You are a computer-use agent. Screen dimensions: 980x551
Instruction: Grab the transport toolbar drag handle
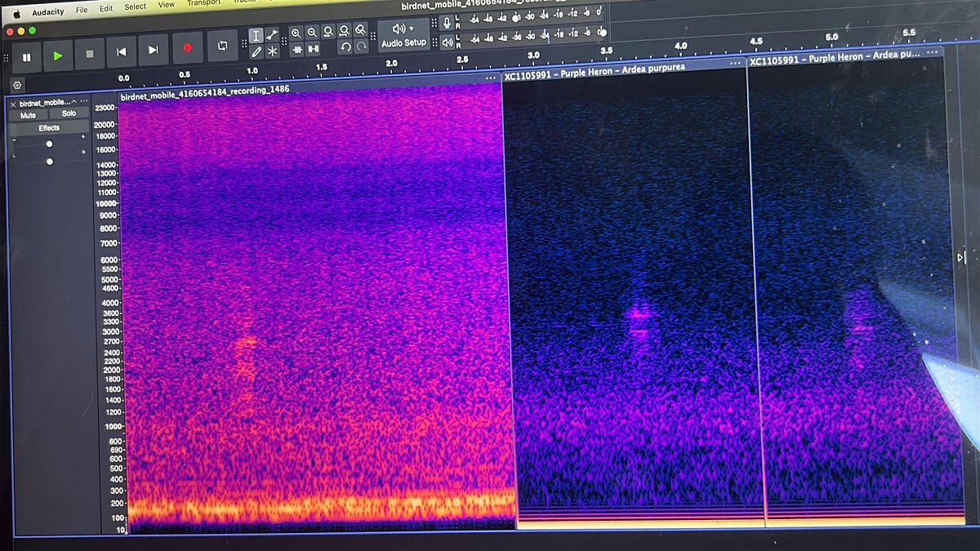click(x=6, y=59)
